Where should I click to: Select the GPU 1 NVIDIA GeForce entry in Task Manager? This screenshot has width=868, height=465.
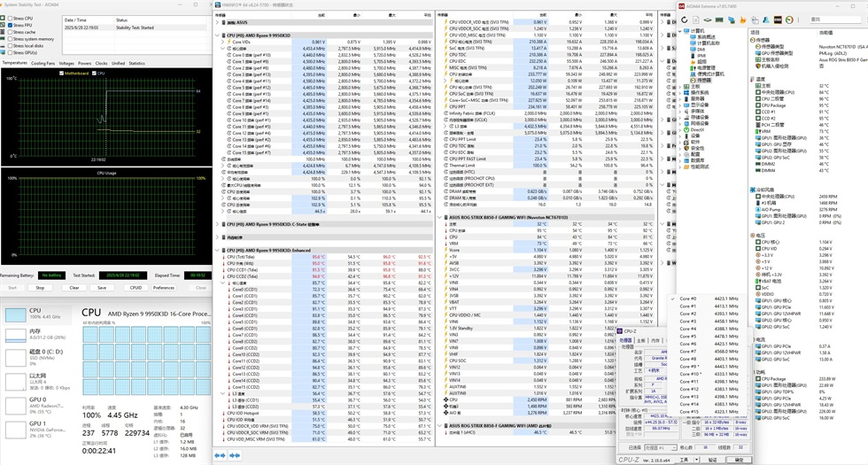[x=37, y=430]
